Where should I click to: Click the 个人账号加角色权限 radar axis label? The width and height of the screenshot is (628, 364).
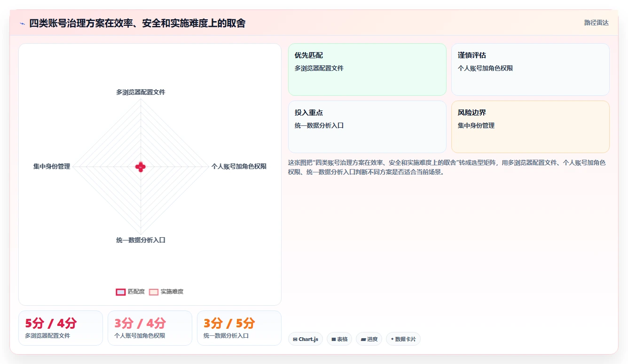[239, 166]
